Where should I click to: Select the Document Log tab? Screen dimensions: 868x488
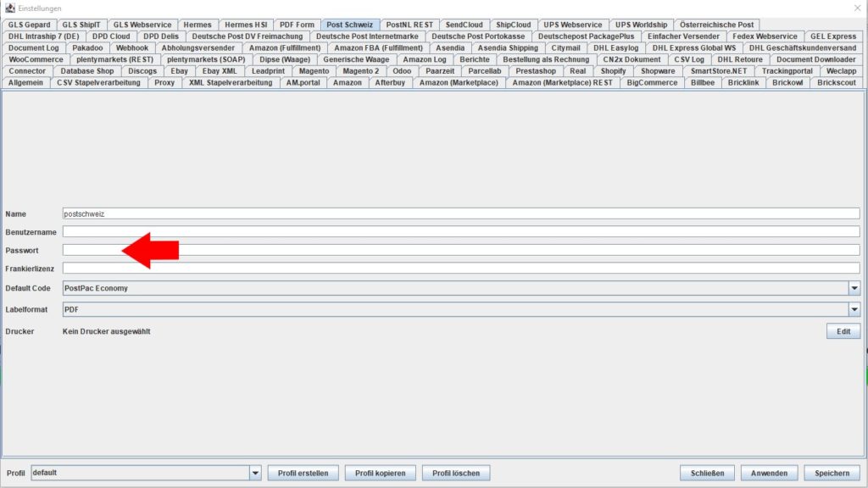(x=33, y=48)
